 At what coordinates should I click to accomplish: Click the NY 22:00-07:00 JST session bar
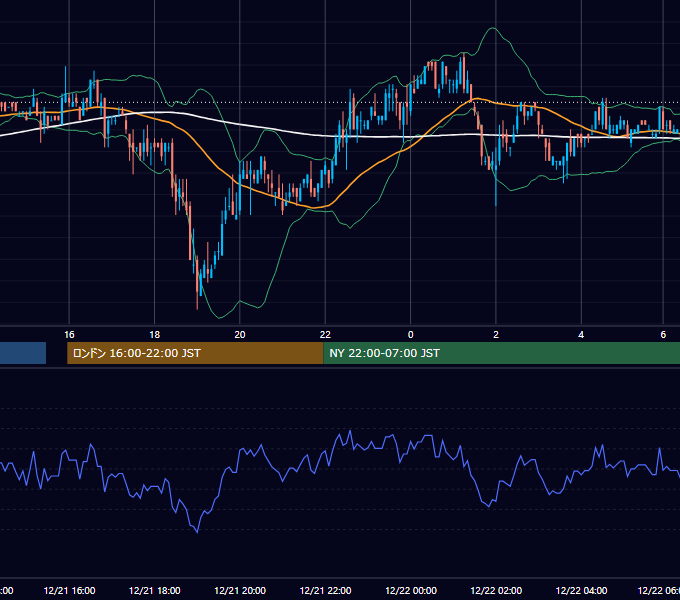coord(501,353)
